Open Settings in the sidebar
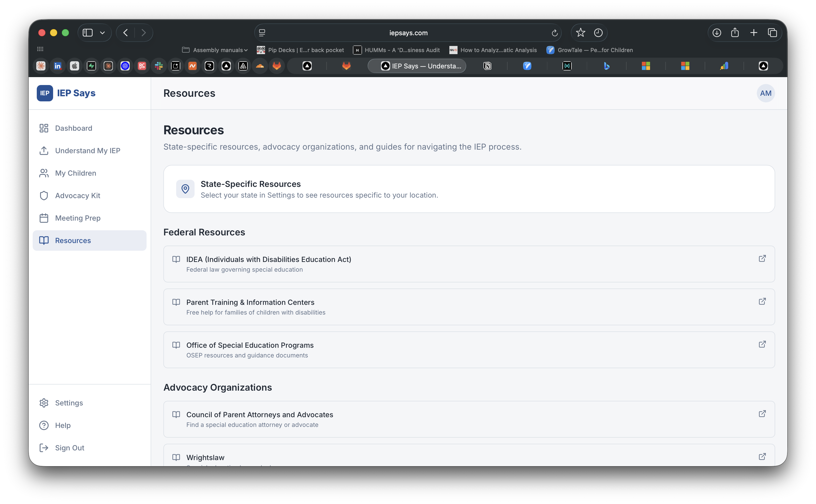816x504 pixels. point(69,403)
